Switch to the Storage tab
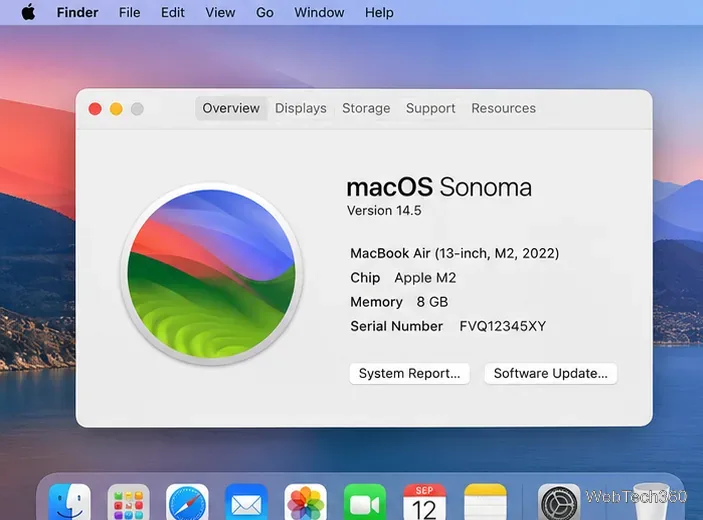The height and width of the screenshot is (520, 703). [366, 108]
